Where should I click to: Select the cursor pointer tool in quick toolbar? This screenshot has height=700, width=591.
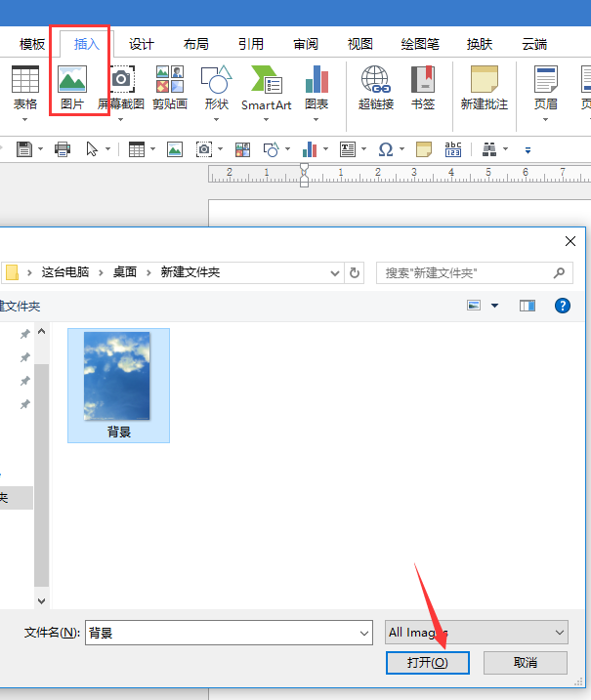[x=92, y=149]
